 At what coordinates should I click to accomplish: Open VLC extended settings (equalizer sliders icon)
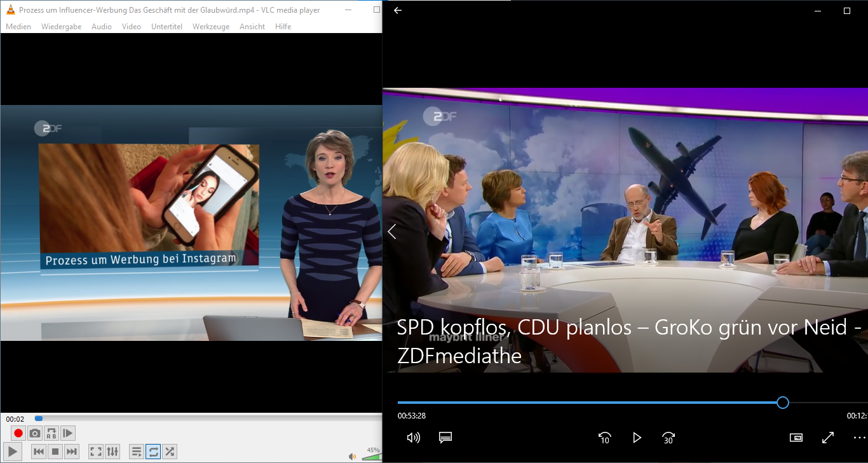click(112, 452)
